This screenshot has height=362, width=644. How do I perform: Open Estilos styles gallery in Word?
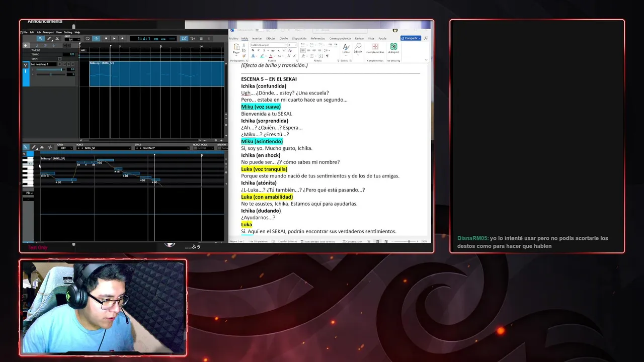pyautogui.click(x=346, y=49)
